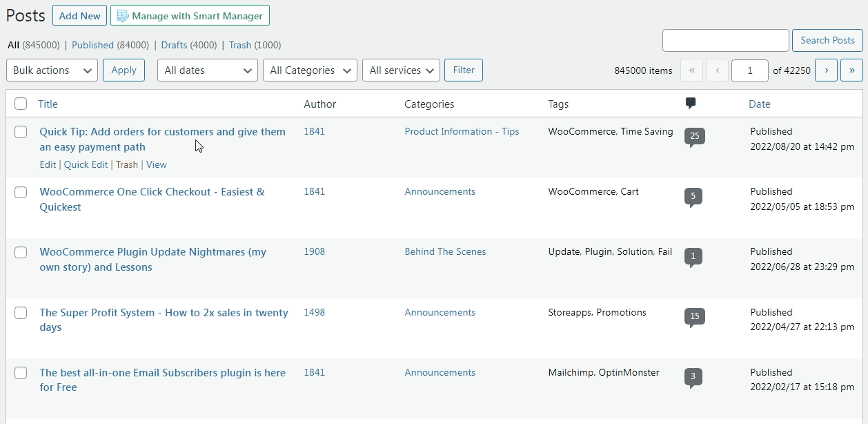868x424 pixels.
Task: Click the comment bubble showing 3
Action: tap(693, 377)
